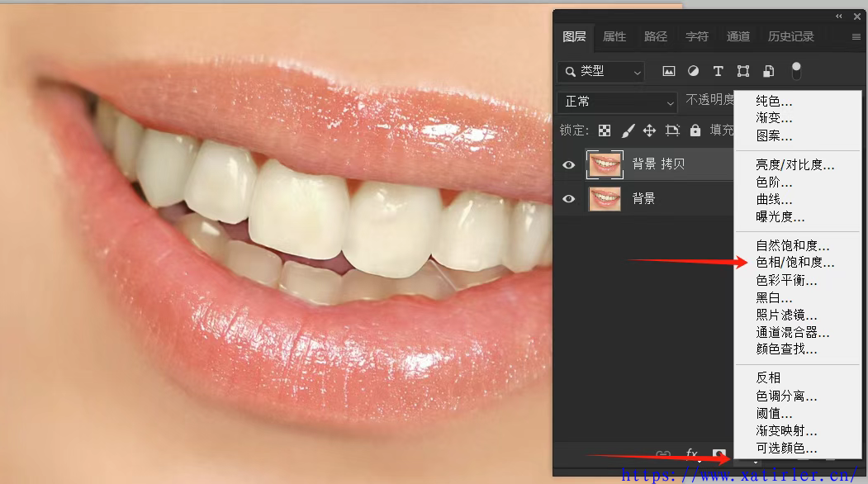Image resolution: width=868 pixels, height=484 pixels.
Task: Click the lock all padlock icon
Action: [x=695, y=130]
